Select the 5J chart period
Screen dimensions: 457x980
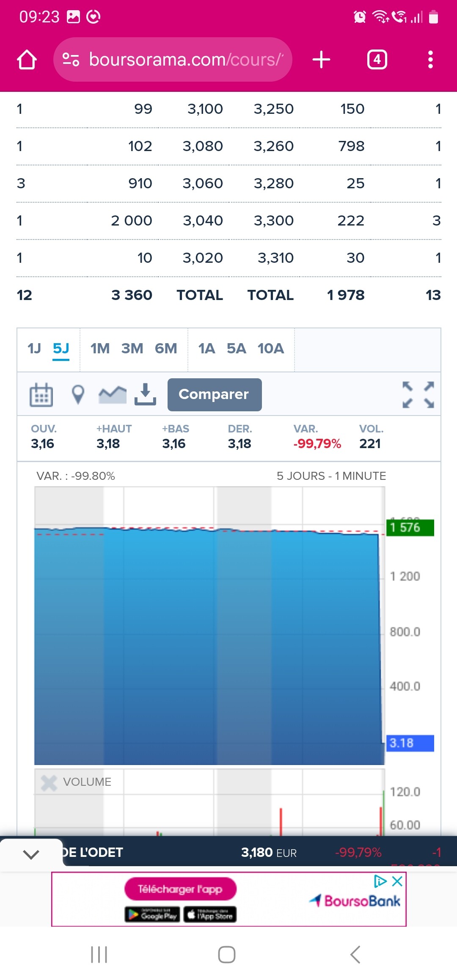[61, 349]
